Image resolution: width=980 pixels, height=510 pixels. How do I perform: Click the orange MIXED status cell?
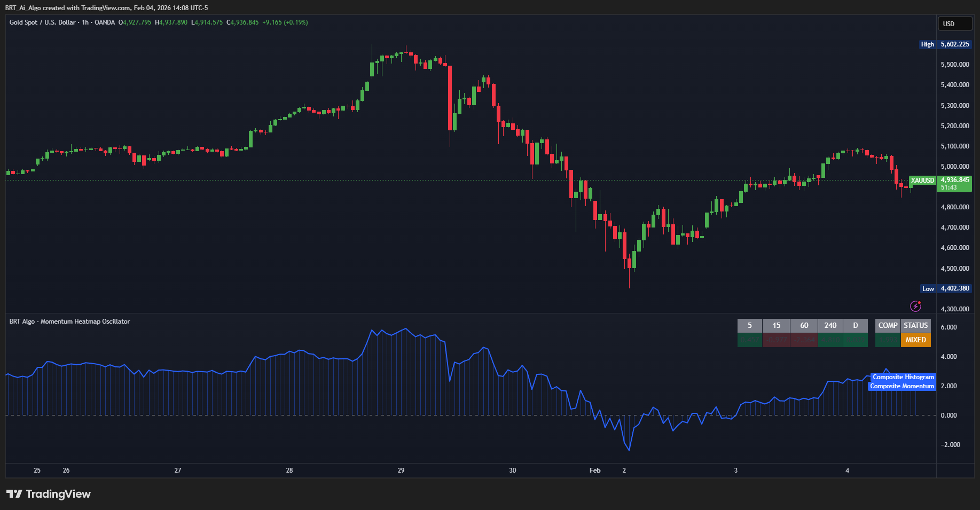pyautogui.click(x=915, y=340)
